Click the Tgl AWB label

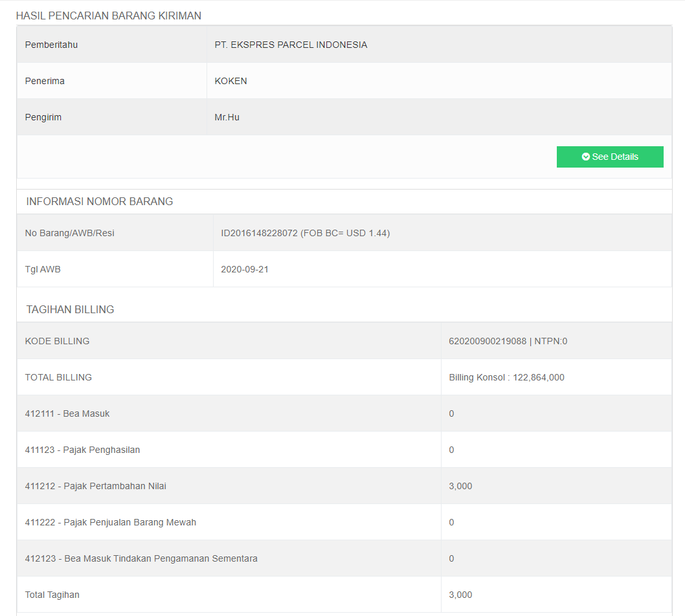[43, 269]
